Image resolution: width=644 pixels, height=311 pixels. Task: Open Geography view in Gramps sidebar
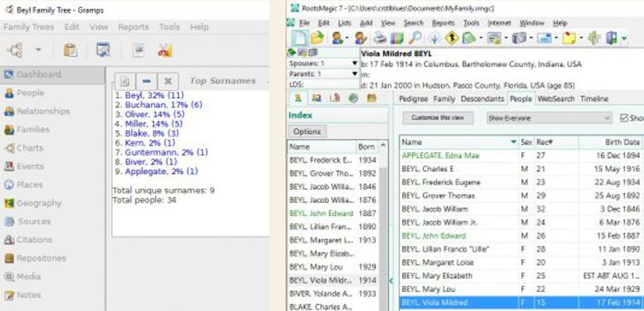pyautogui.click(x=53, y=203)
